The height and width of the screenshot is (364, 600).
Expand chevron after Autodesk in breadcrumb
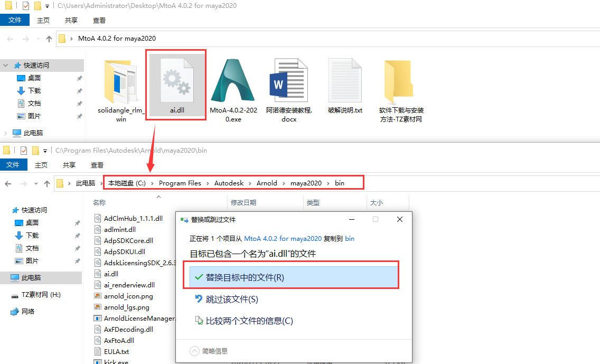point(250,183)
